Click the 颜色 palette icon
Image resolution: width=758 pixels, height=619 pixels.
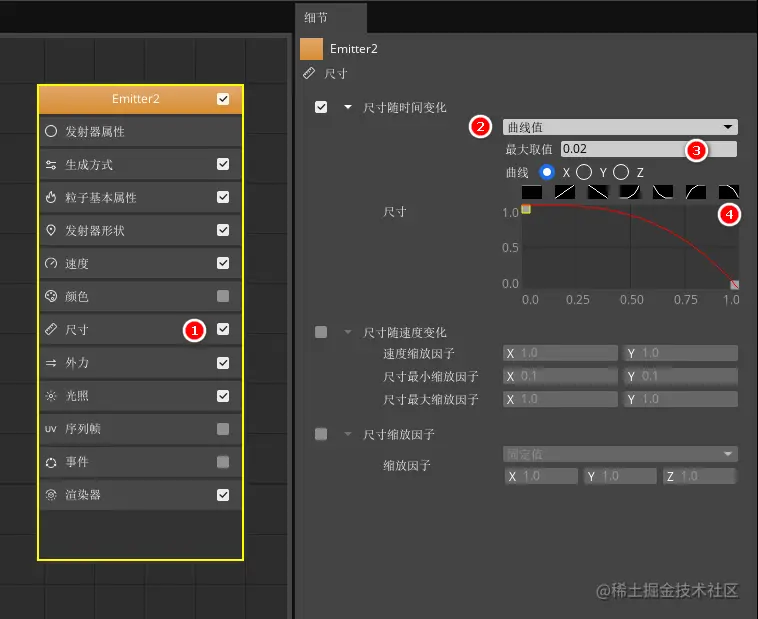[51, 296]
